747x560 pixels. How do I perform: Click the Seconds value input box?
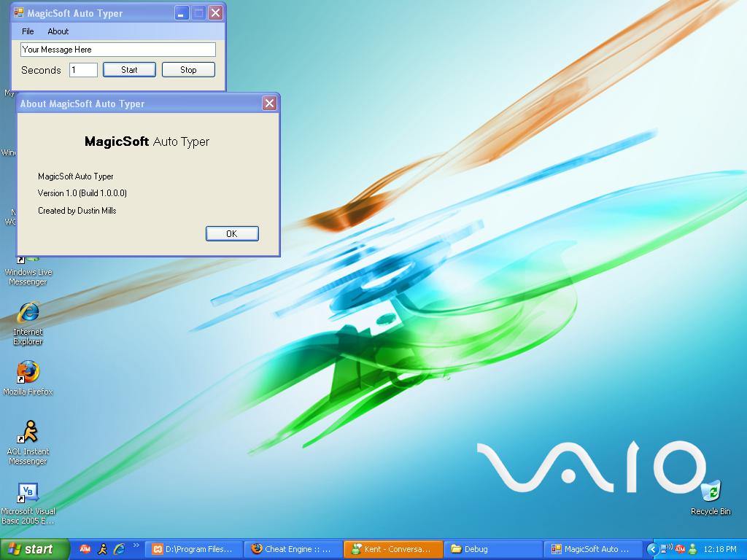click(83, 70)
